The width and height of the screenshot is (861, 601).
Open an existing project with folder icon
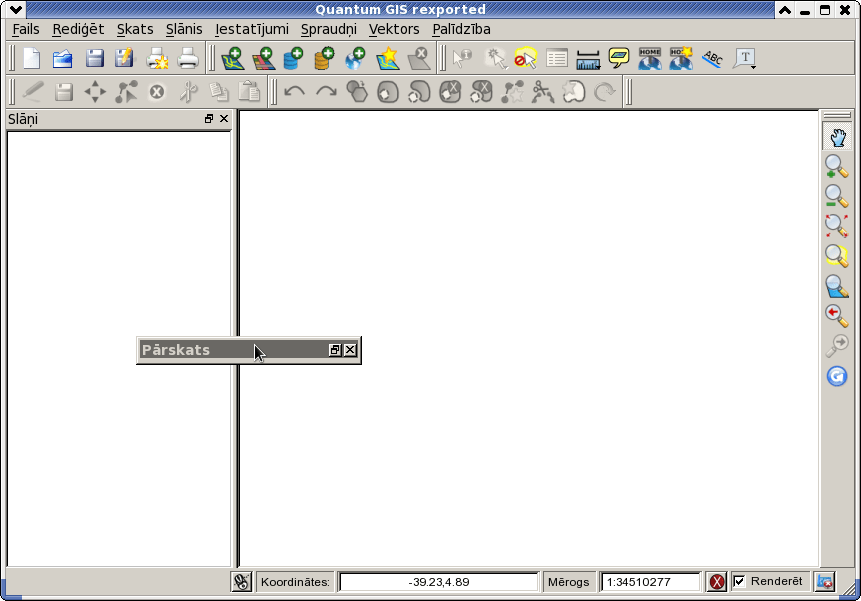(63, 58)
